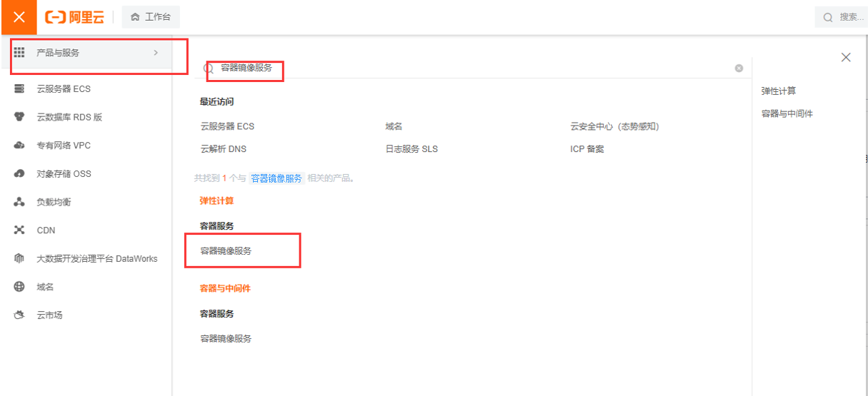Viewport: 868px width, 396px height.
Task: Jump to 容器与中间件 in right category list
Action: pyautogui.click(x=787, y=113)
